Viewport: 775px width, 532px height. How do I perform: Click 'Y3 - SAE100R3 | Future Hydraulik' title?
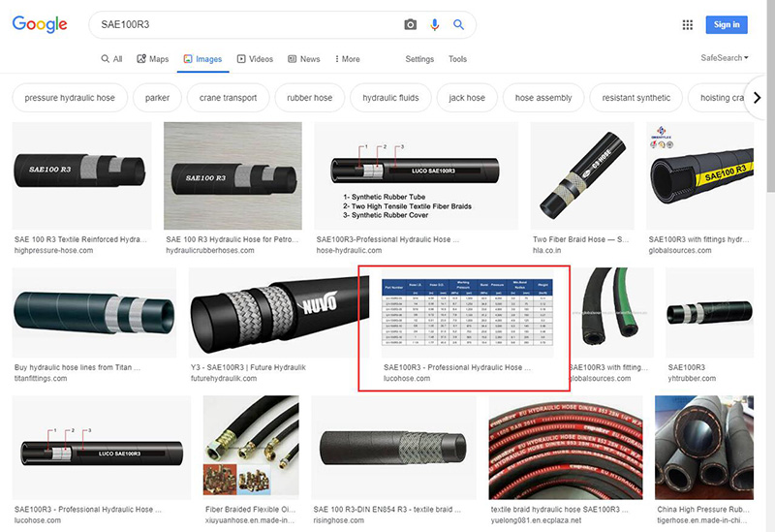[x=248, y=367]
